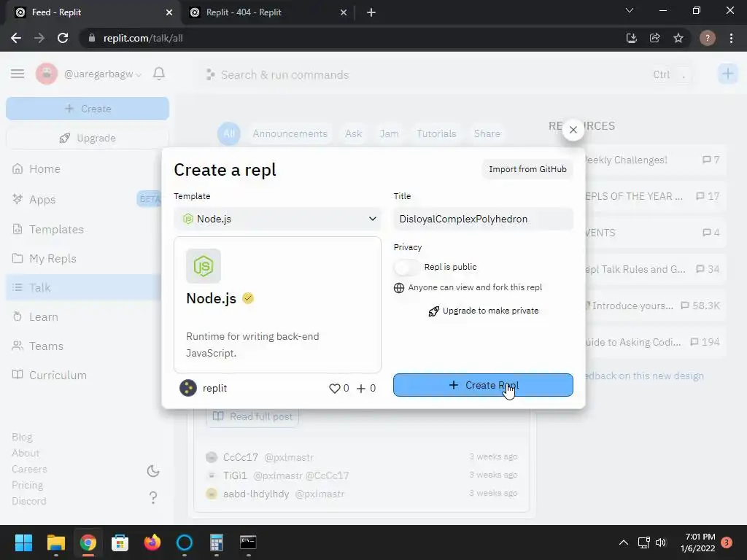Open the Pricing footer link

point(28,485)
